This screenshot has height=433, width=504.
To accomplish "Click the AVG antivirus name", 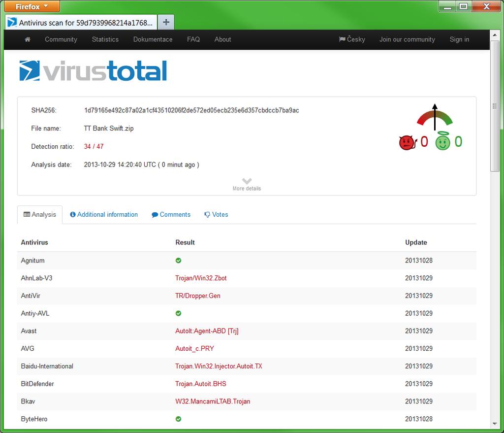I will click(x=28, y=348).
